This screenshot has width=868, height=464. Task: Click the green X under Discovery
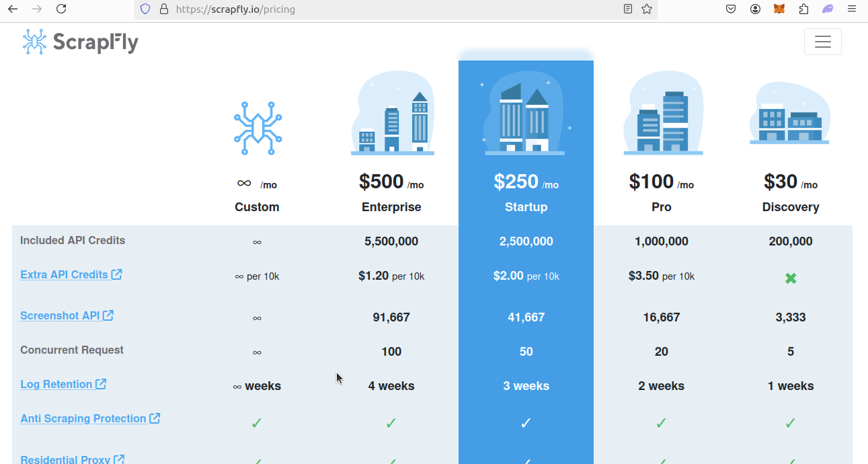click(791, 278)
